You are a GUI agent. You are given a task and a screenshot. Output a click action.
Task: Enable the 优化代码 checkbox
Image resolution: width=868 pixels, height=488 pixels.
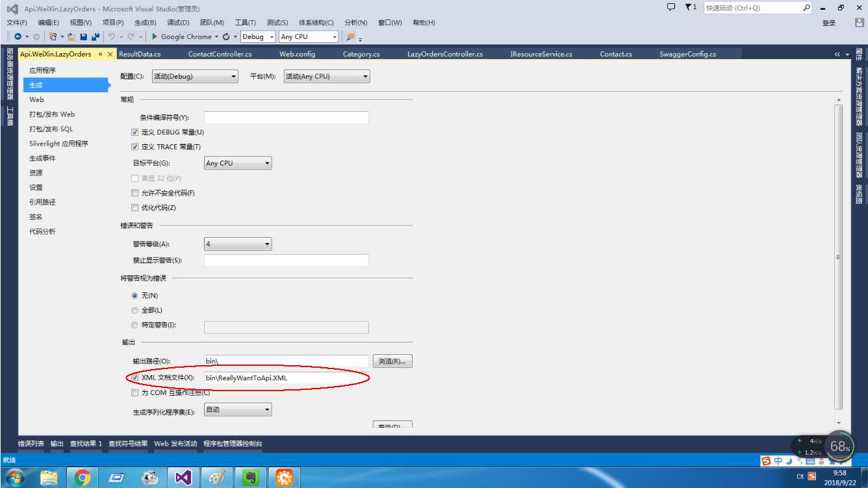click(x=135, y=208)
